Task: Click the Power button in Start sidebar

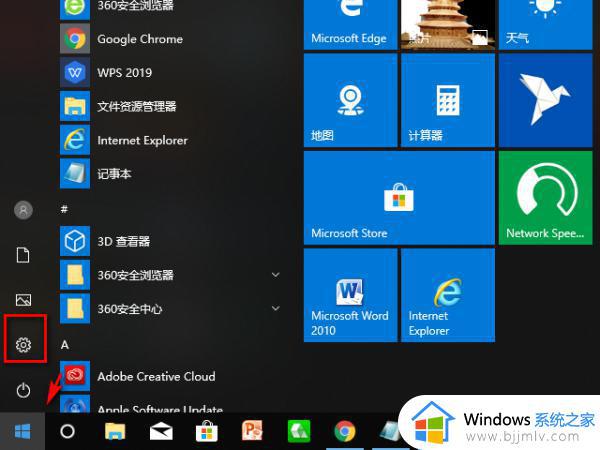Action: 23,390
